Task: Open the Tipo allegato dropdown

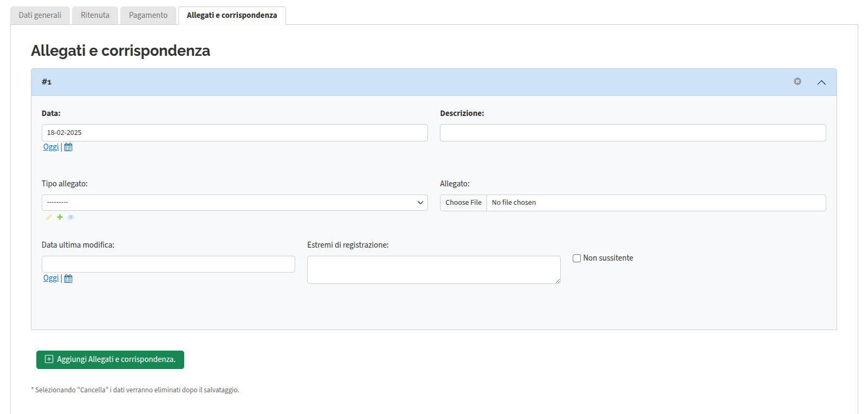Action: point(235,203)
